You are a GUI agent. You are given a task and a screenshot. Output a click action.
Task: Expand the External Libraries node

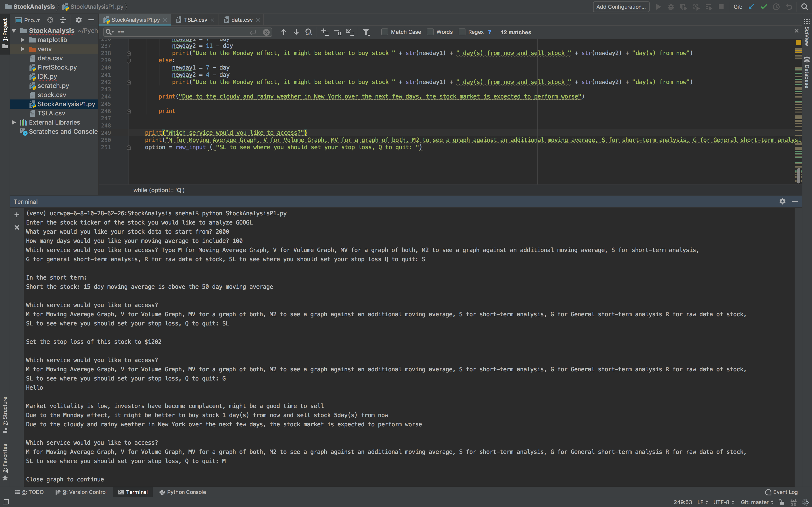[x=14, y=122]
